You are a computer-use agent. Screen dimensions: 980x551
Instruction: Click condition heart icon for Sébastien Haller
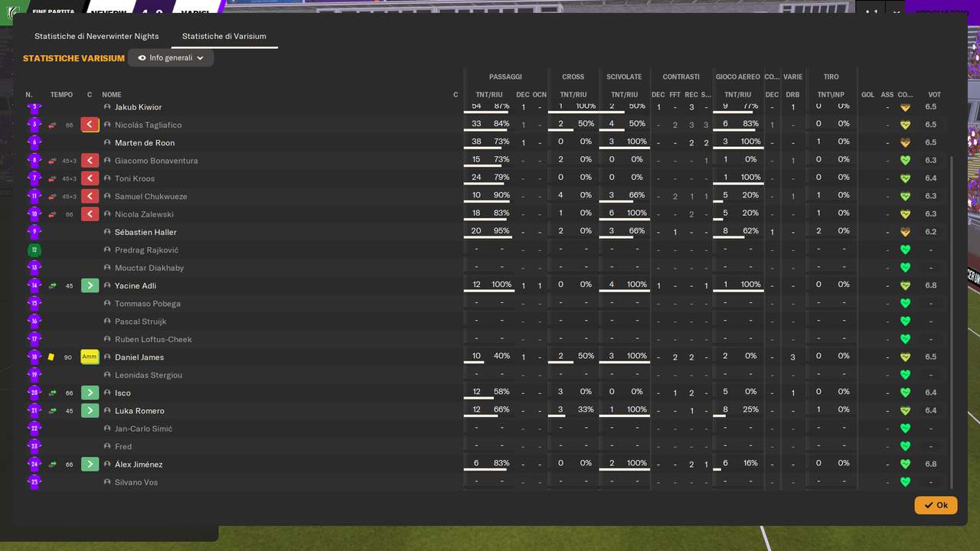click(x=905, y=232)
